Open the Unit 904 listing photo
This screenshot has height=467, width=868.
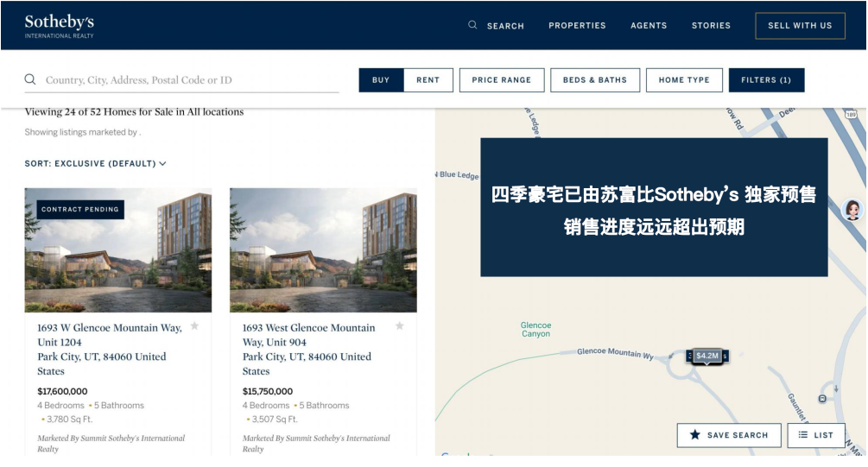point(323,250)
